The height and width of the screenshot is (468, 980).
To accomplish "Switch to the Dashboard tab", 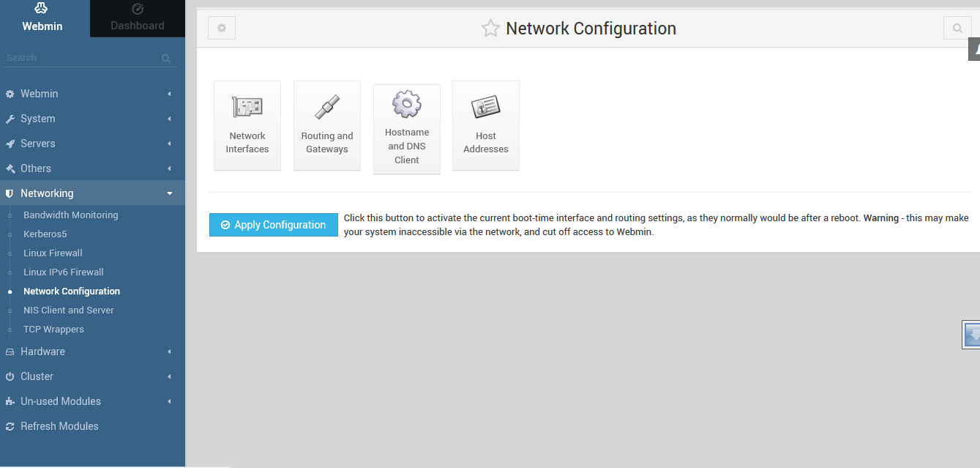I will click(x=138, y=19).
